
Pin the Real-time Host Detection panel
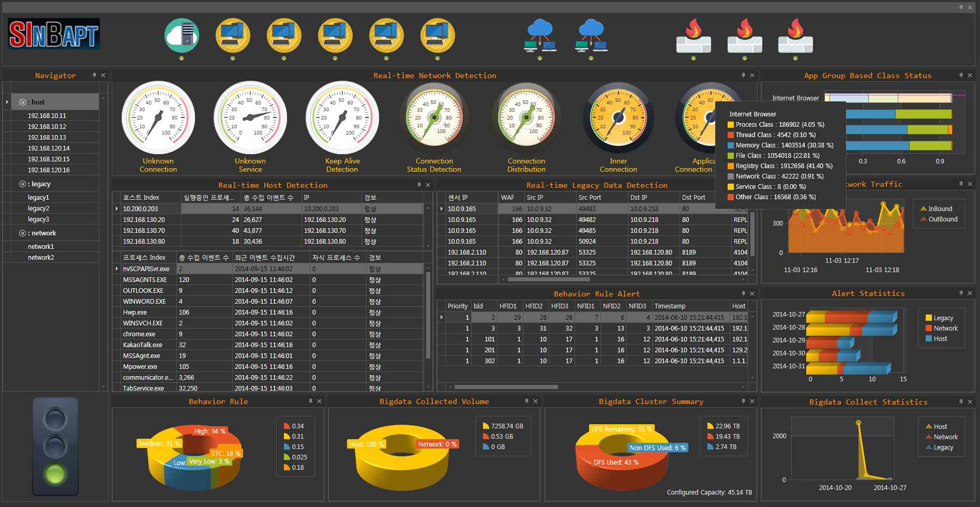point(419,185)
